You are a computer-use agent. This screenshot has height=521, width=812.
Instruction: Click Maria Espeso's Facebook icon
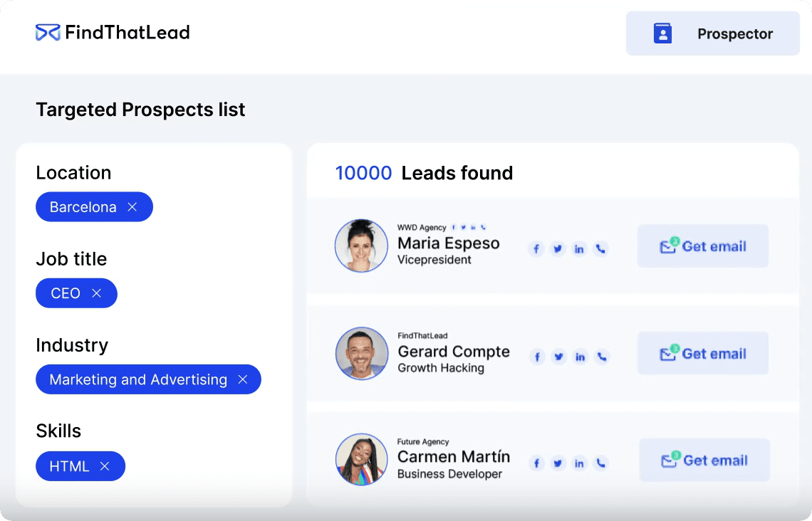[536, 248]
